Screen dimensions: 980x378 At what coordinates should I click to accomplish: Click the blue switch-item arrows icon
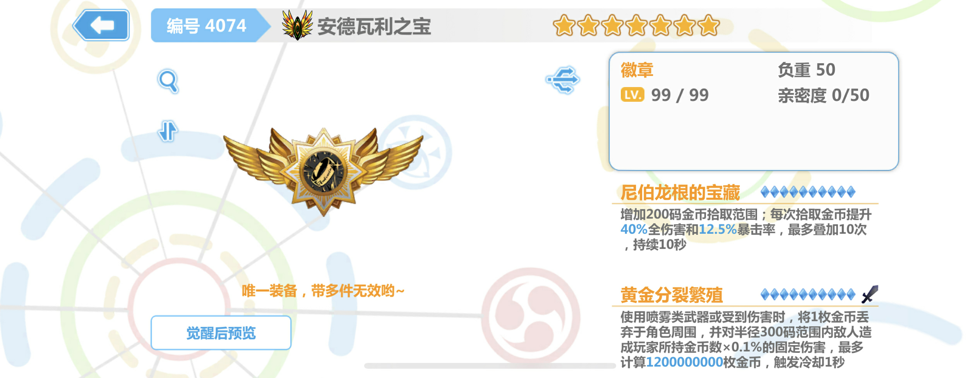[563, 80]
